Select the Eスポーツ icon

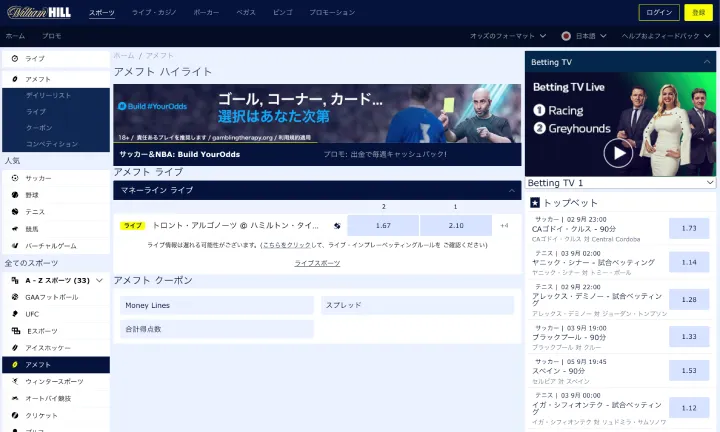16,331
